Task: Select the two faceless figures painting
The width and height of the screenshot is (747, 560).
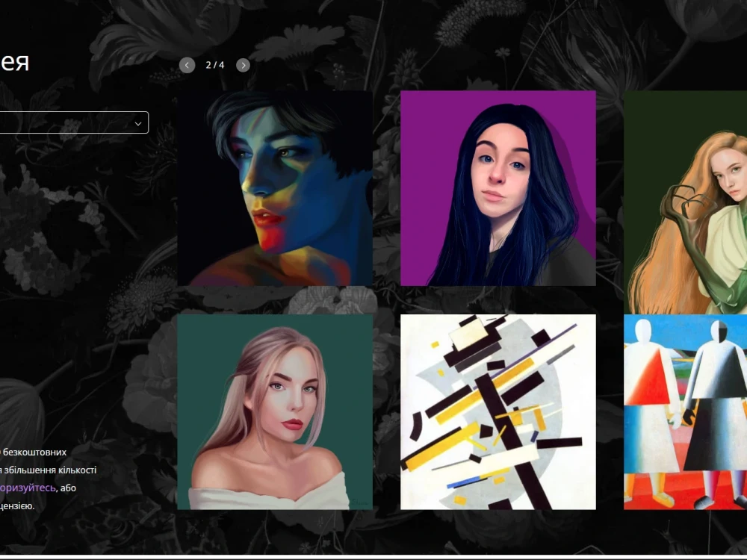Action: [x=685, y=412]
